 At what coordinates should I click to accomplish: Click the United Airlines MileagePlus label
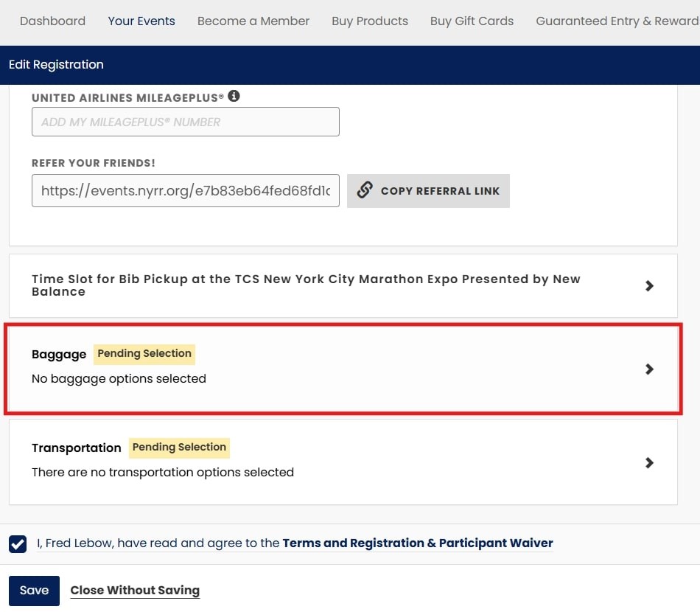pyautogui.click(x=127, y=98)
